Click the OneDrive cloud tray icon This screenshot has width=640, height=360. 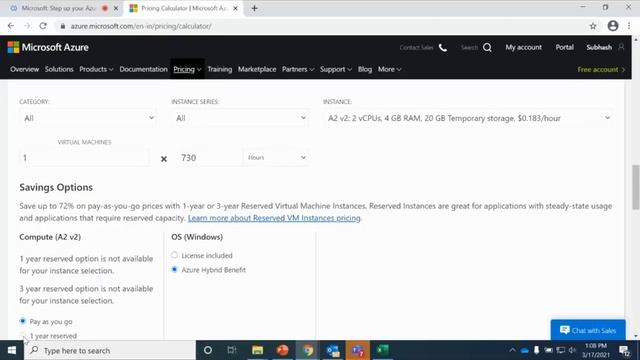click(x=524, y=351)
